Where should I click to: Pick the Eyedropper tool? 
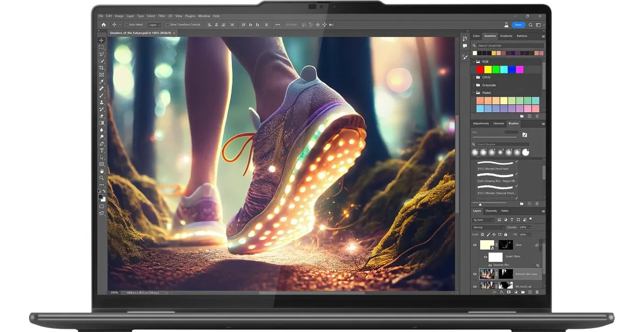[101, 82]
